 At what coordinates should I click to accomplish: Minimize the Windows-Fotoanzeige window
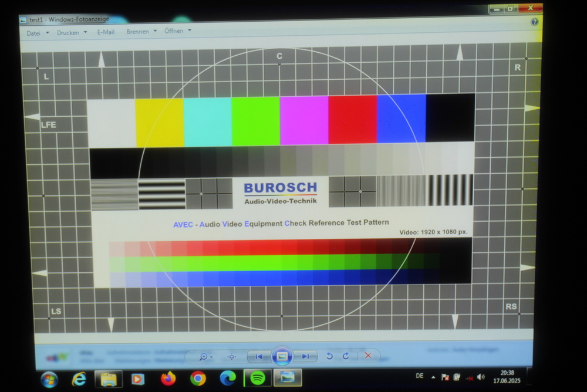tap(497, 9)
